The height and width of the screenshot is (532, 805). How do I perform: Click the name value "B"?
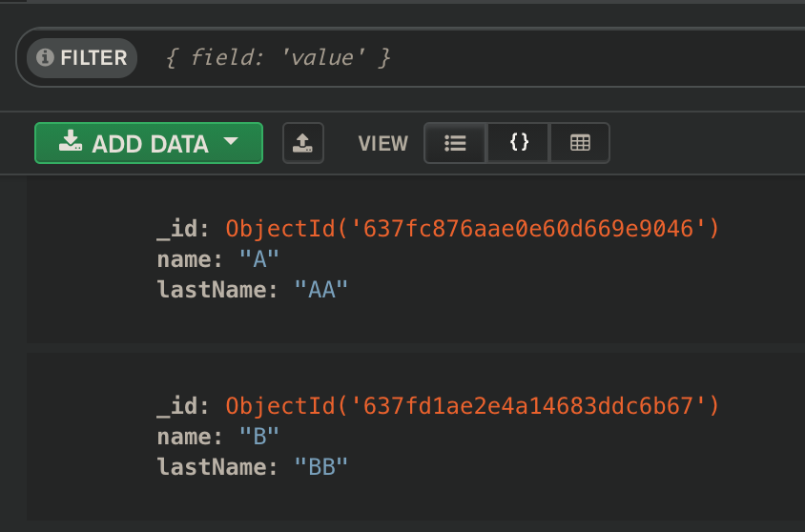pyautogui.click(x=259, y=437)
